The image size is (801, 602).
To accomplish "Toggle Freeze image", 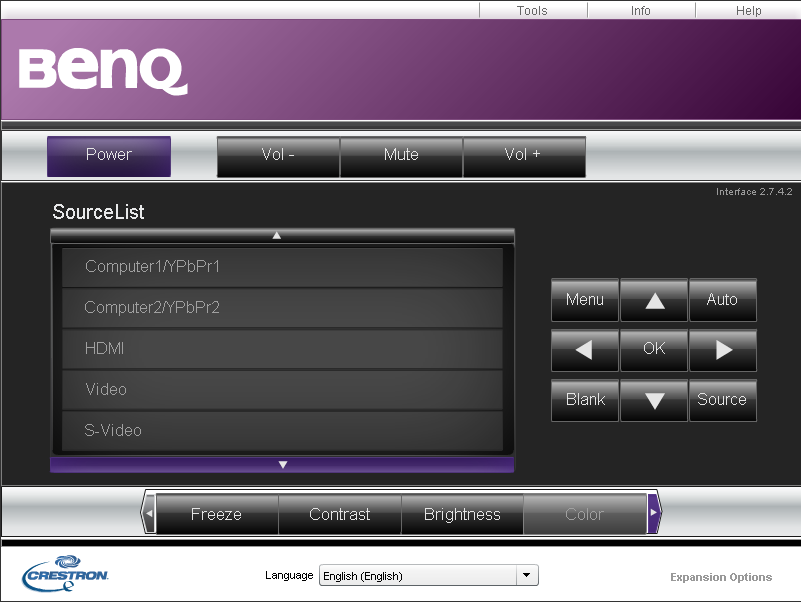I will point(217,514).
